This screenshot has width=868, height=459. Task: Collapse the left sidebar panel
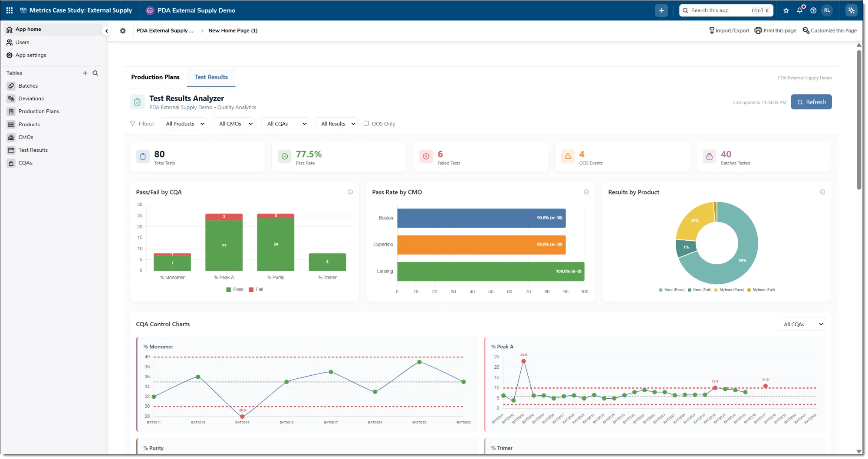pos(106,31)
